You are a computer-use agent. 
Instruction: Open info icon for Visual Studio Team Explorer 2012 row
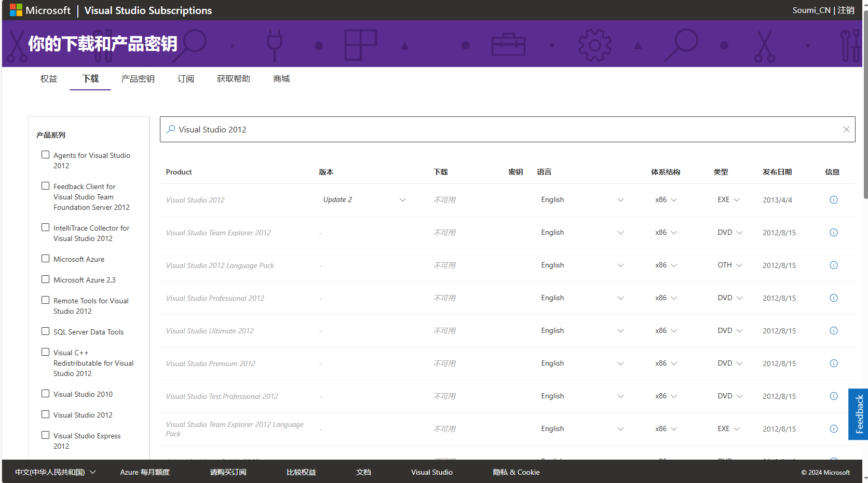834,233
